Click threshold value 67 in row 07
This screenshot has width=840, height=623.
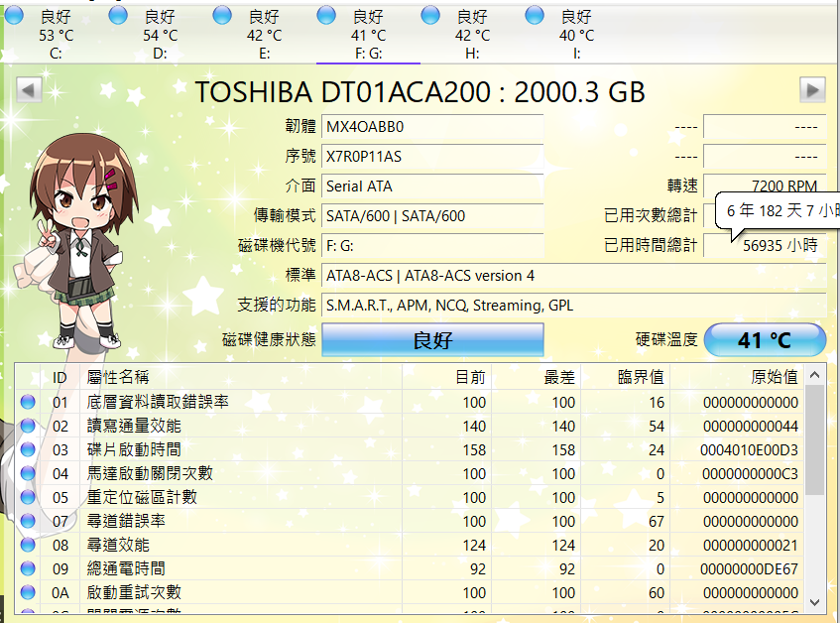click(657, 521)
